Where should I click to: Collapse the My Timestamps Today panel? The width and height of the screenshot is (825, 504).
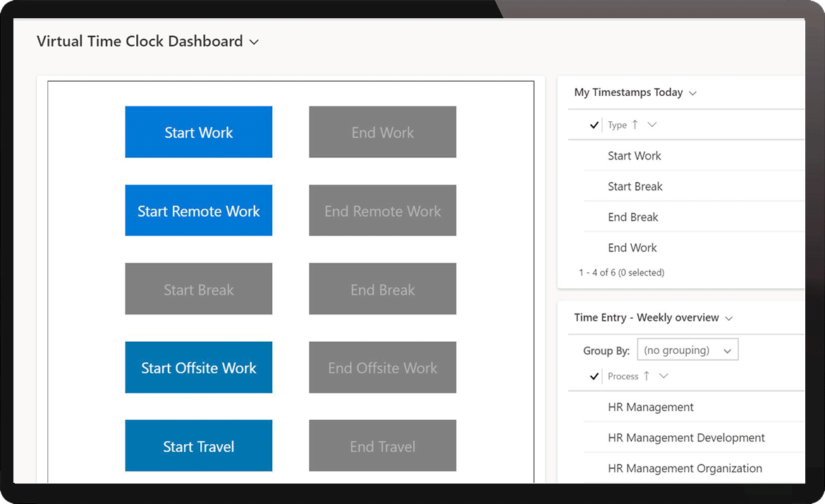(693, 92)
